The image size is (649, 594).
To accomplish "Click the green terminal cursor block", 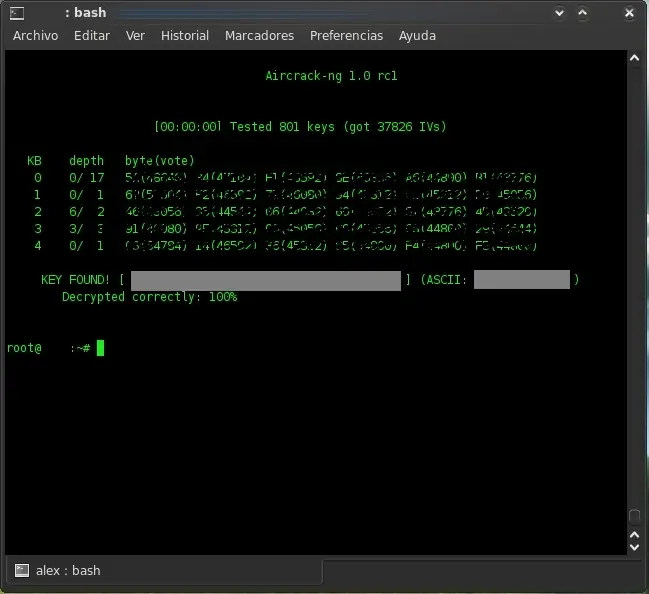I will tap(100, 348).
